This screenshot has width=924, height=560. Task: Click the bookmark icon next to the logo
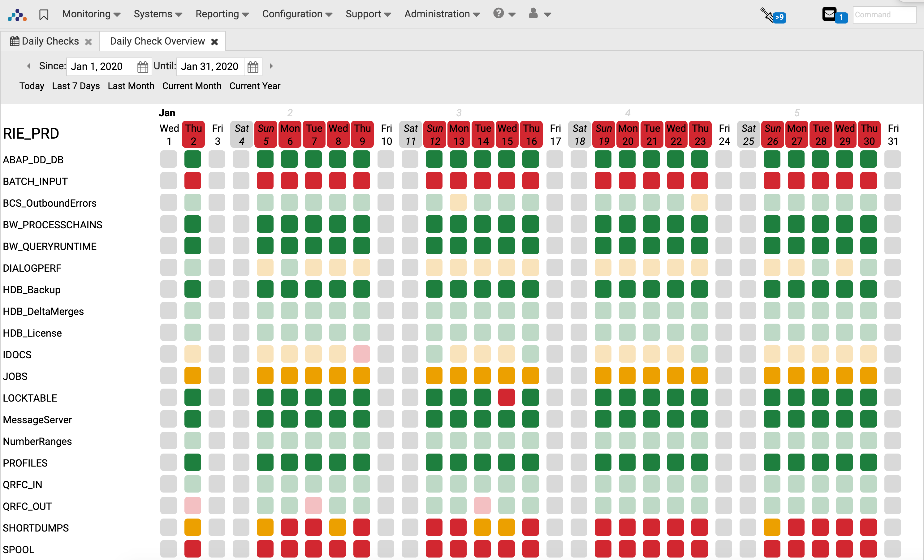44,14
